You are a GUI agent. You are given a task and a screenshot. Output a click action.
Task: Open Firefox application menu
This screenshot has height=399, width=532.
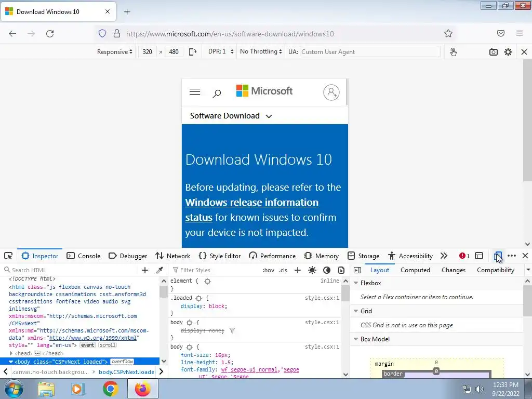(520, 33)
